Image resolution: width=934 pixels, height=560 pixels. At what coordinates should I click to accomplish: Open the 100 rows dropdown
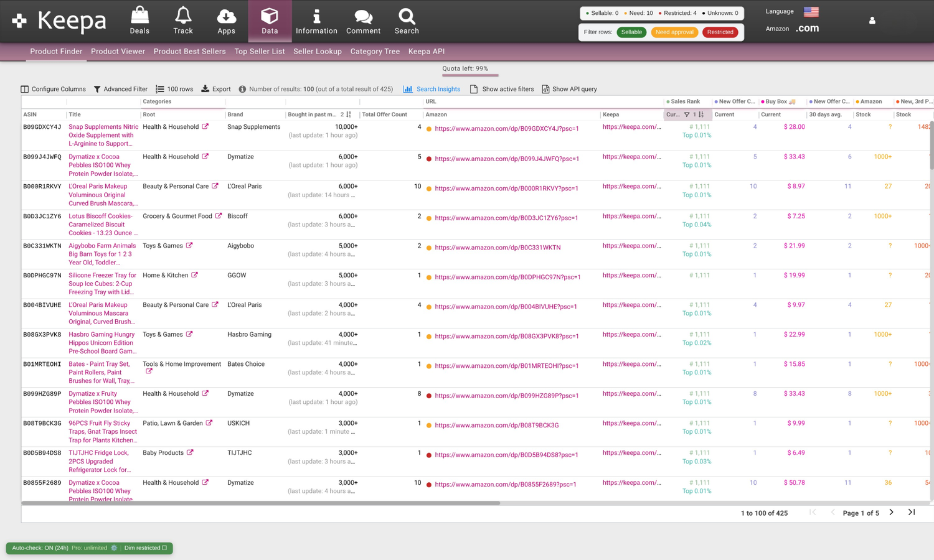pos(174,89)
